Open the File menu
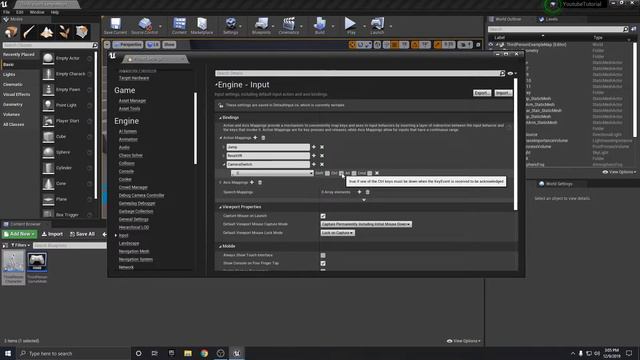Viewport: 640px width, 360px height. click(7, 12)
